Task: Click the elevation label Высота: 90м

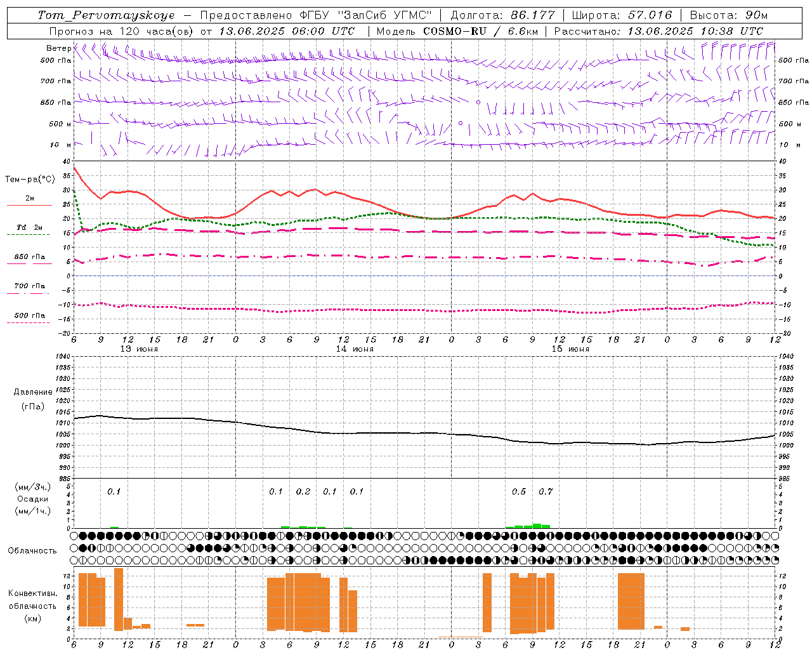Action: pyautogui.click(x=729, y=15)
